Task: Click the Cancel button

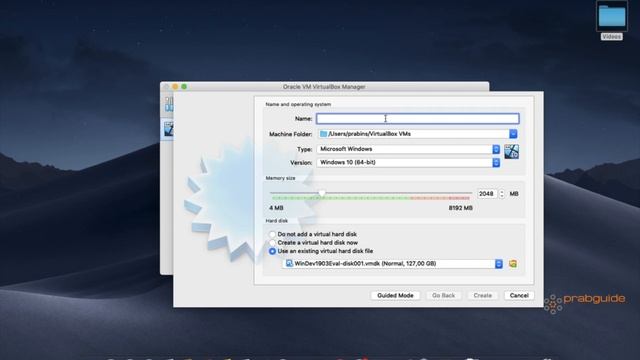Action: tap(519, 295)
